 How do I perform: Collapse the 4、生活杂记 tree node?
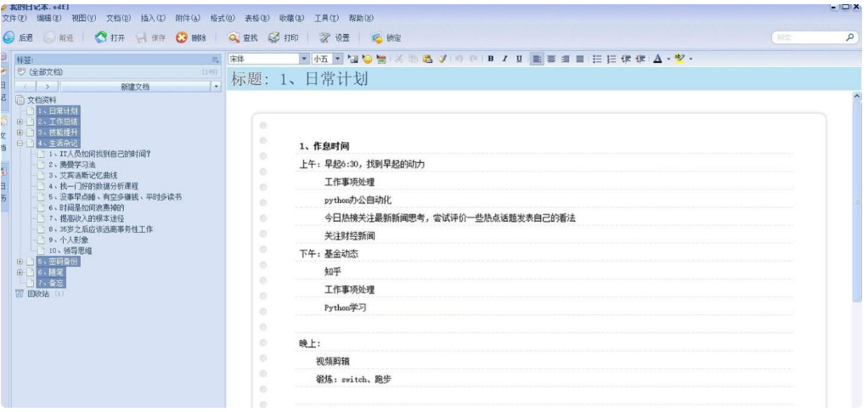[x=20, y=143]
